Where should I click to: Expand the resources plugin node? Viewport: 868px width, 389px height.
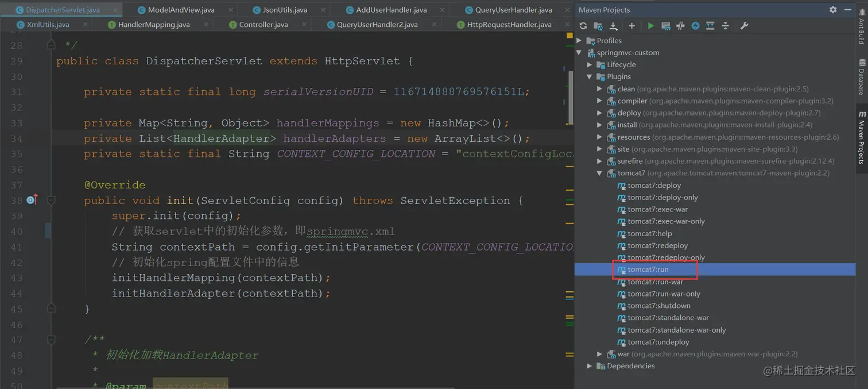600,137
